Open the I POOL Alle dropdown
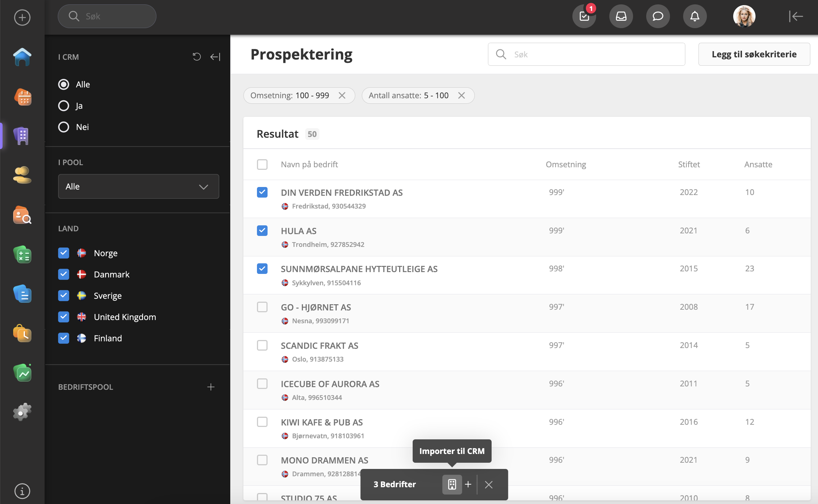 (139, 187)
